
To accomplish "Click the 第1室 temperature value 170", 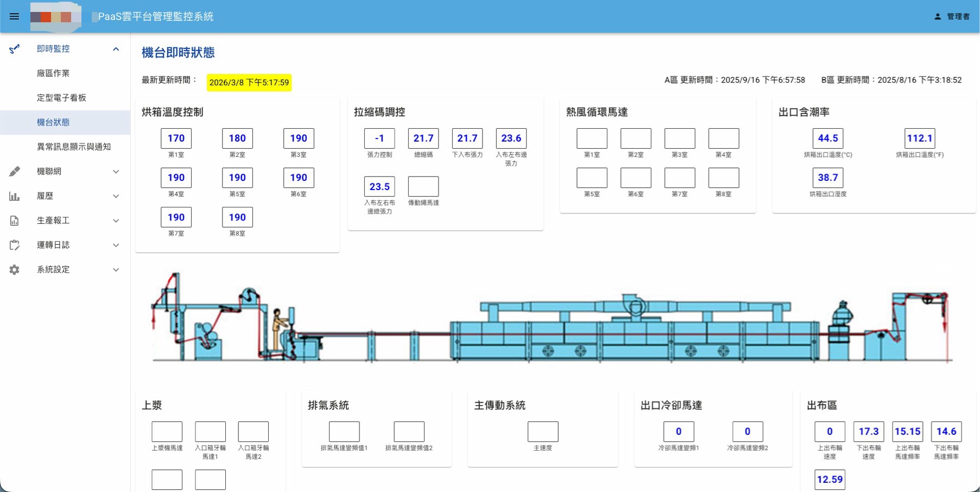I will click(x=175, y=138).
